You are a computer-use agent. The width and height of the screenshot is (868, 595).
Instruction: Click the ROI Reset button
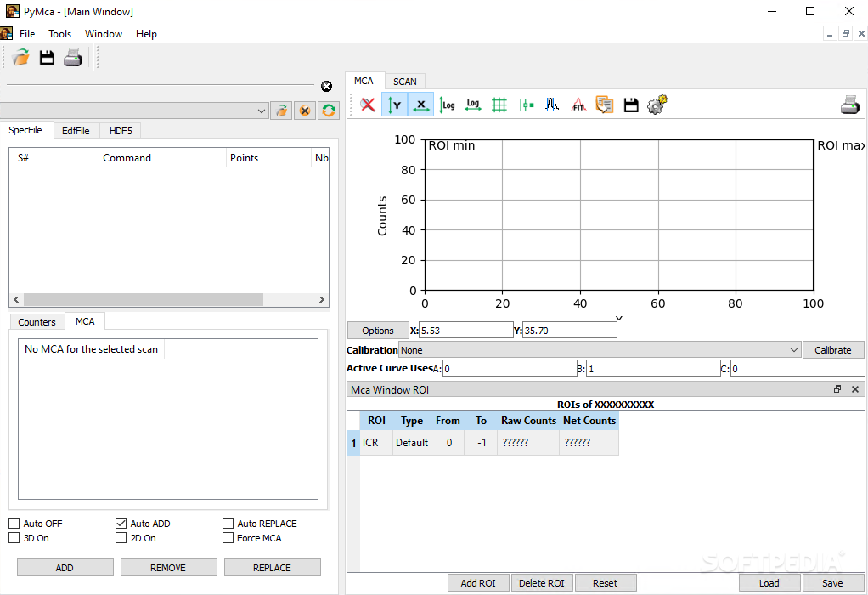[x=605, y=583]
